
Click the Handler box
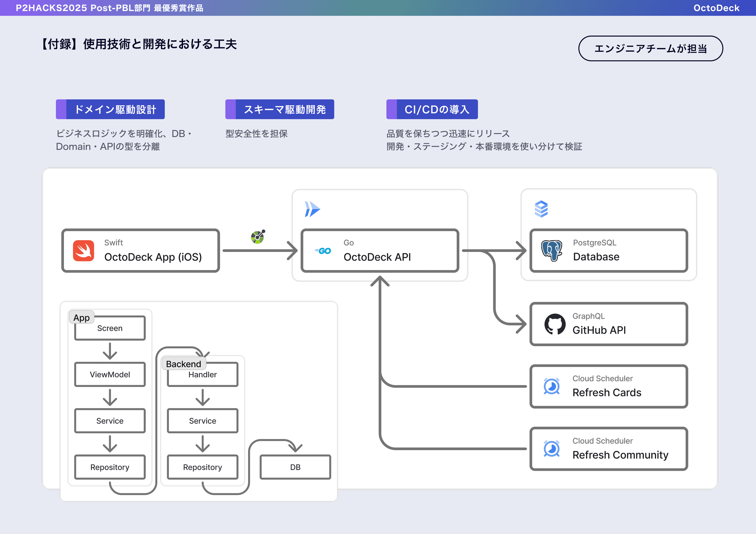click(x=203, y=374)
